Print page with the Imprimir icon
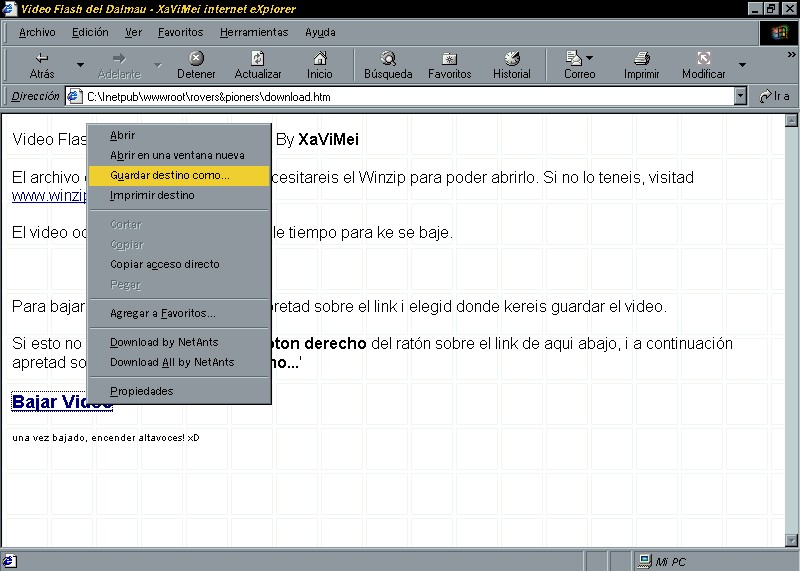Image resolution: width=800 pixels, height=571 pixels. pyautogui.click(x=641, y=58)
